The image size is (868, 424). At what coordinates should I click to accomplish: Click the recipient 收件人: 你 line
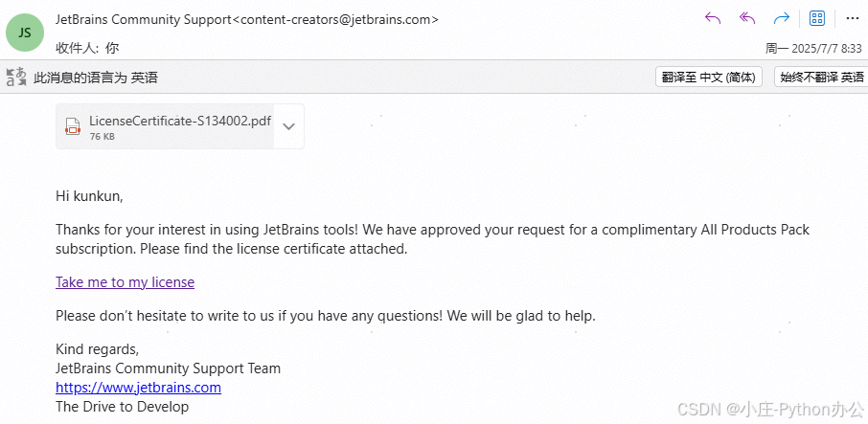click(87, 49)
